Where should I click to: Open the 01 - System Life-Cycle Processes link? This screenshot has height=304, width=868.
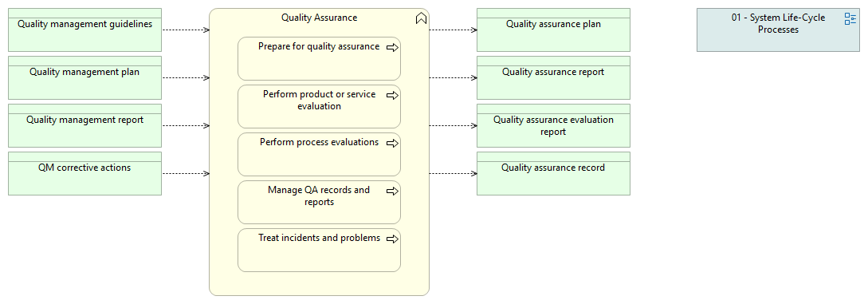pyautogui.click(x=778, y=30)
